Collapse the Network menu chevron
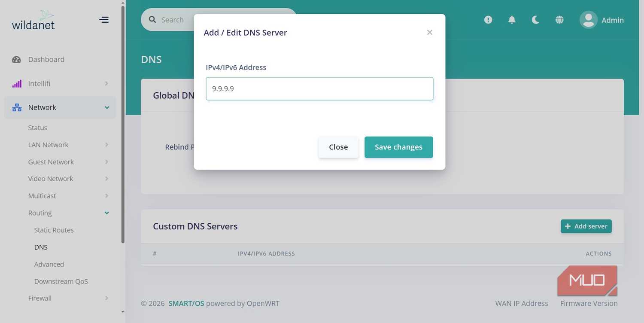The height and width of the screenshot is (323, 644). pyautogui.click(x=107, y=107)
